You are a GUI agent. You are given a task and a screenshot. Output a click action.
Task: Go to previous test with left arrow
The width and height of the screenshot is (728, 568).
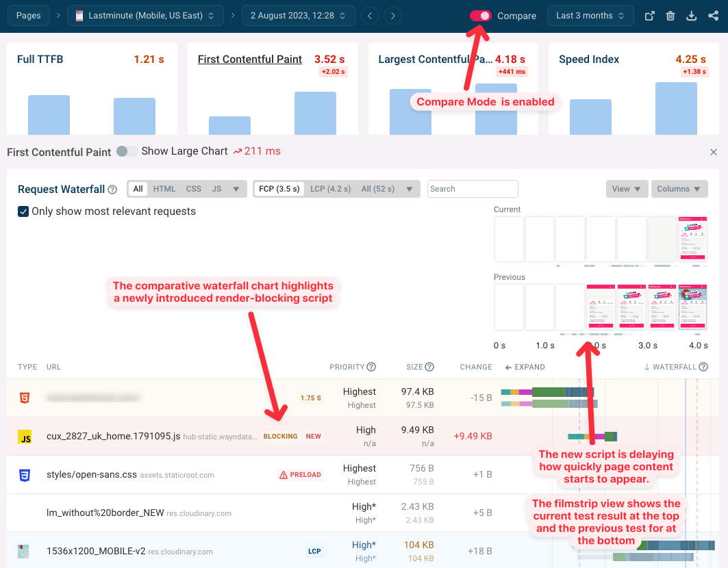click(370, 16)
